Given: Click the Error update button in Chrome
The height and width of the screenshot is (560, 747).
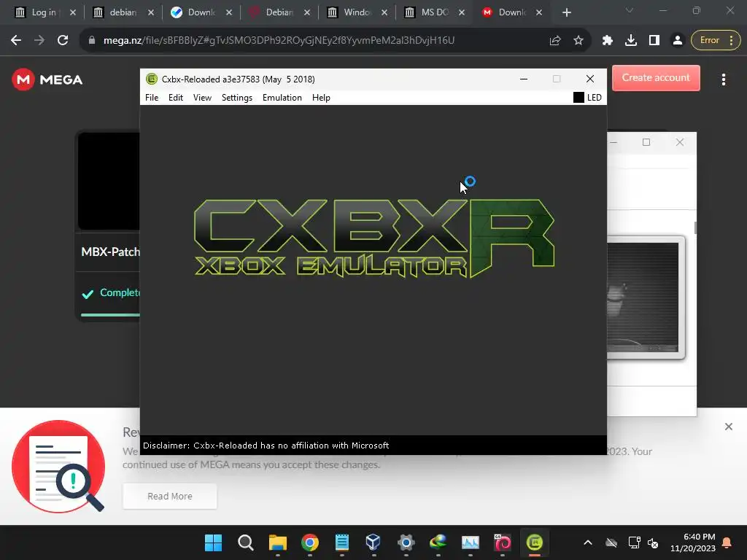Looking at the screenshot, I should click(716, 41).
